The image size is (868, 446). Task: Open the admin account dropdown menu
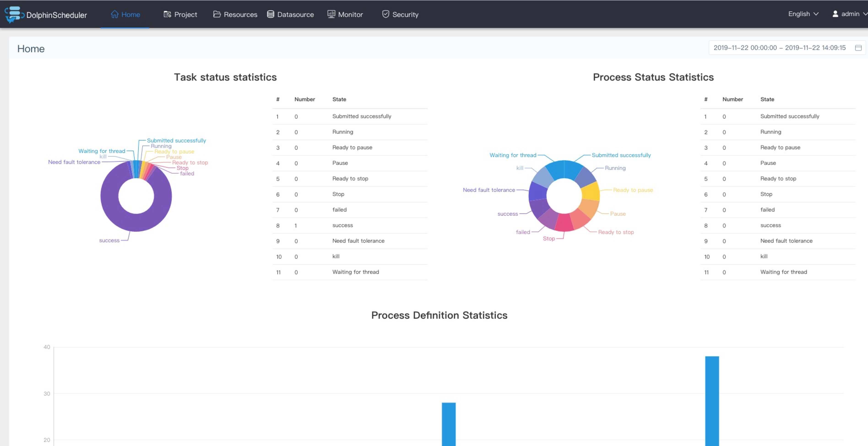850,14
